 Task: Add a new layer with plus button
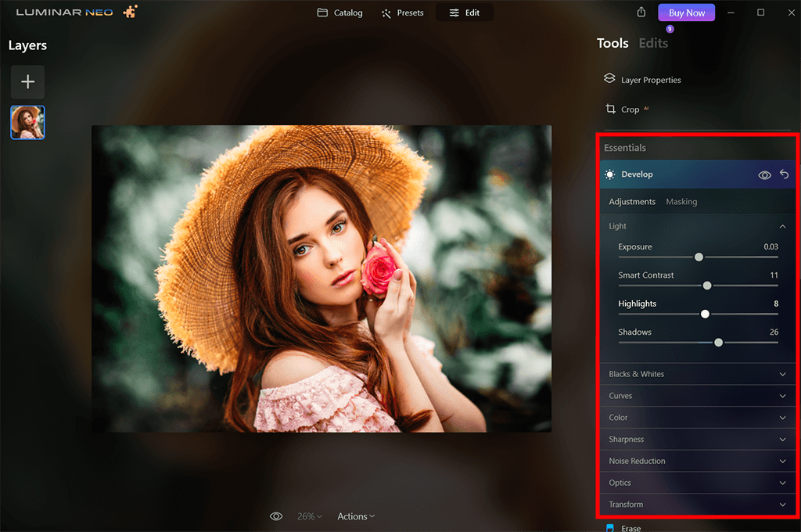27,82
